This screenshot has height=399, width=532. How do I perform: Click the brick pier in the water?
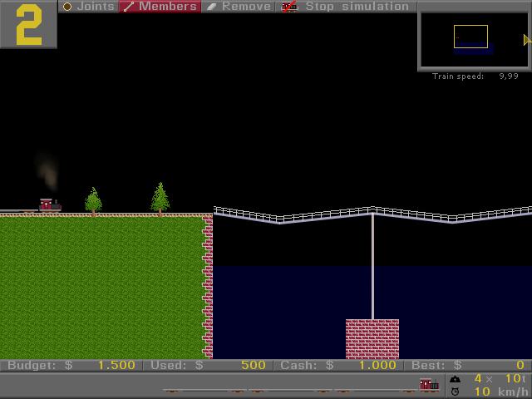[x=372, y=338]
